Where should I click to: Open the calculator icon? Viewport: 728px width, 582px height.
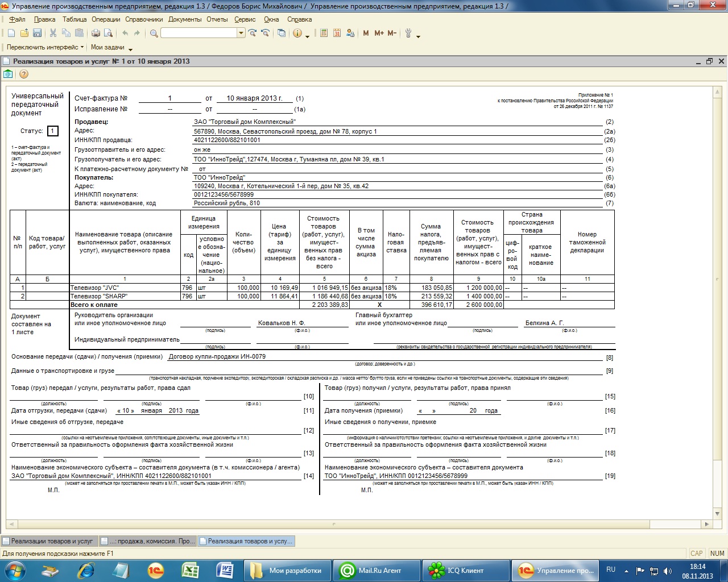[x=324, y=34]
